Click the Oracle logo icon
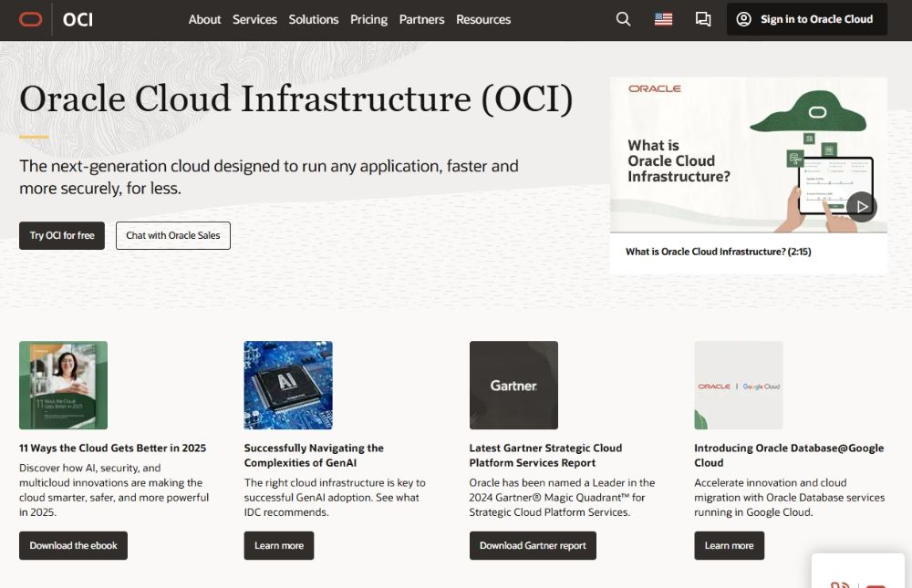This screenshot has width=912, height=588. tap(30, 19)
